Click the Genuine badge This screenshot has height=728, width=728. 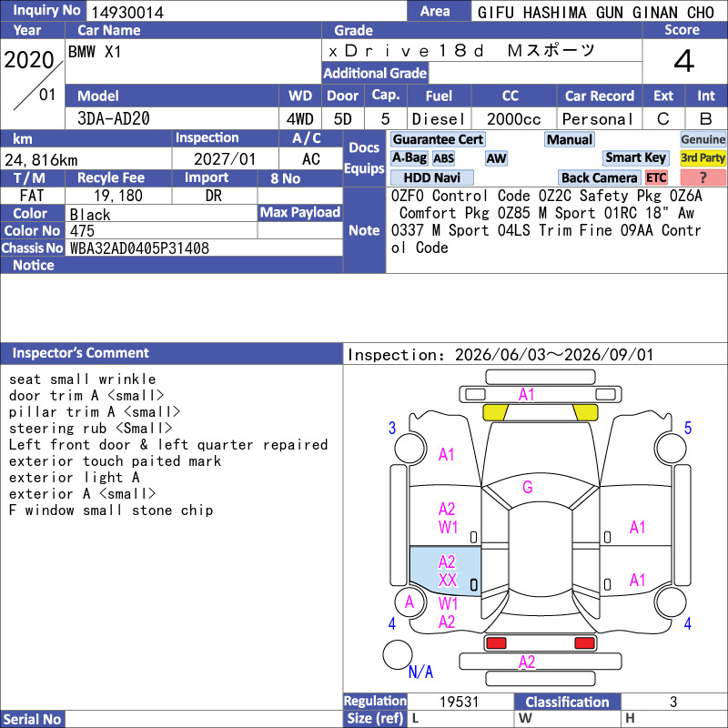point(703,139)
